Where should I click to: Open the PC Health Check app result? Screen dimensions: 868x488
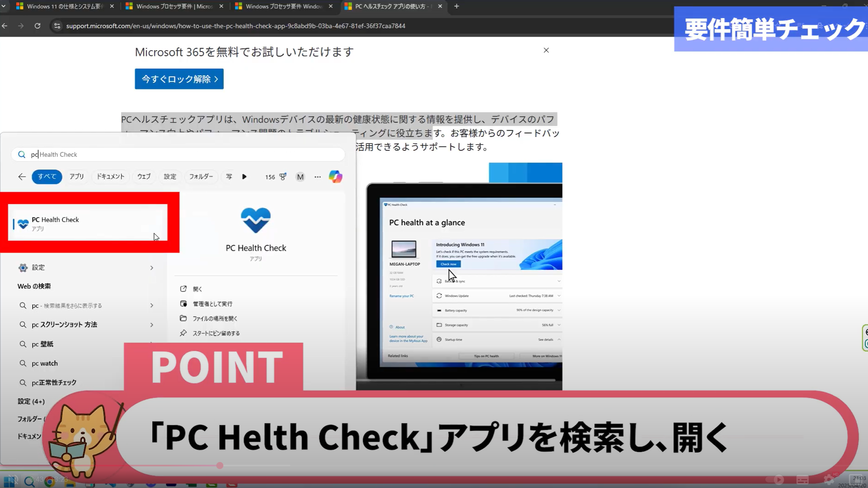[87, 223]
